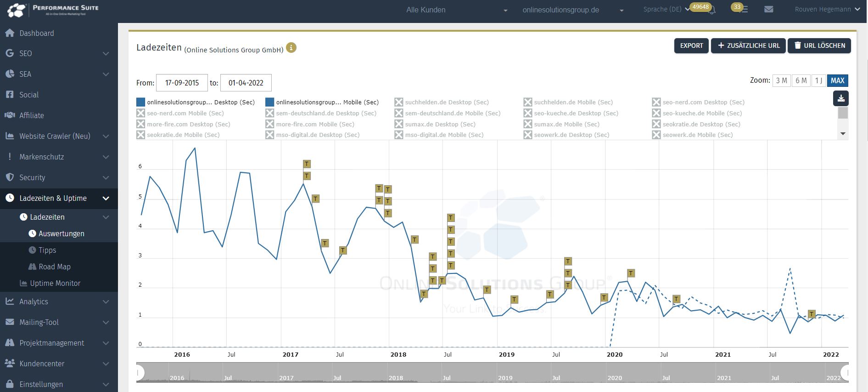Toggle onlinesolutionsgroup Desktop (Sec) series

click(196, 102)
